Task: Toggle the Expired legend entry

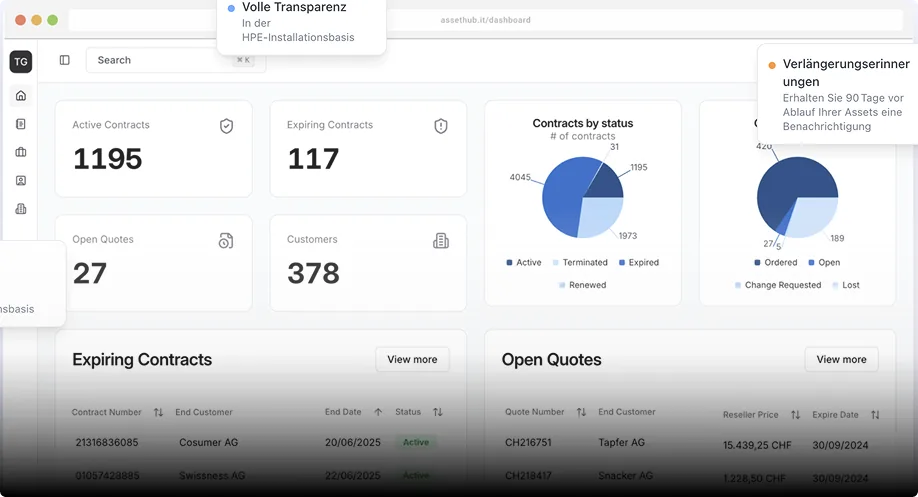Action: pos(639,262)
